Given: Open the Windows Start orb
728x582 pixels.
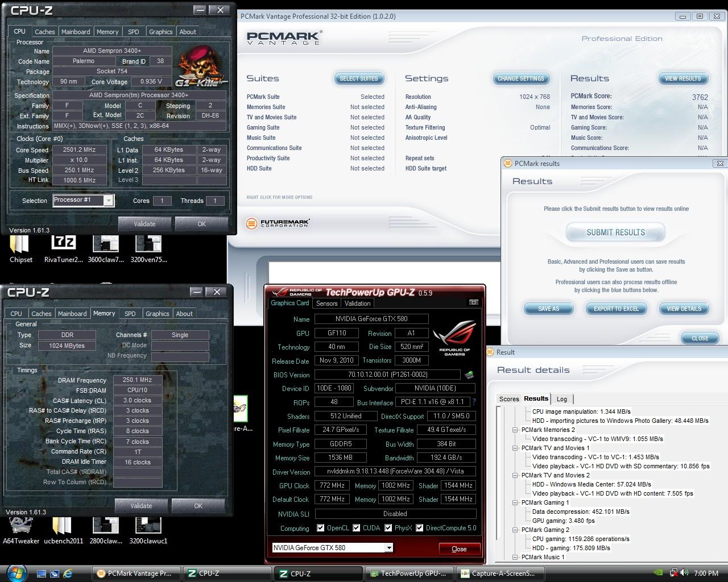Looking at the screenshot, I should click(x=16, y=572).
